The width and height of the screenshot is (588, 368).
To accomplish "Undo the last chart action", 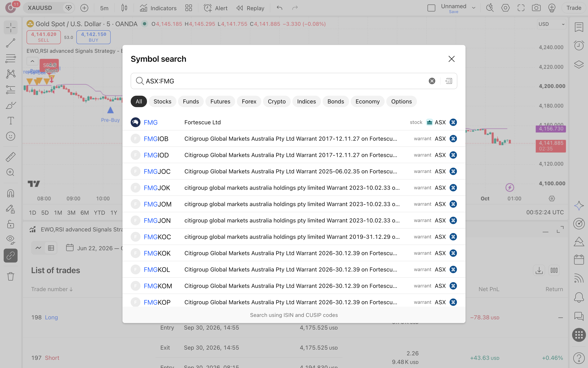I will click(280, 8).
